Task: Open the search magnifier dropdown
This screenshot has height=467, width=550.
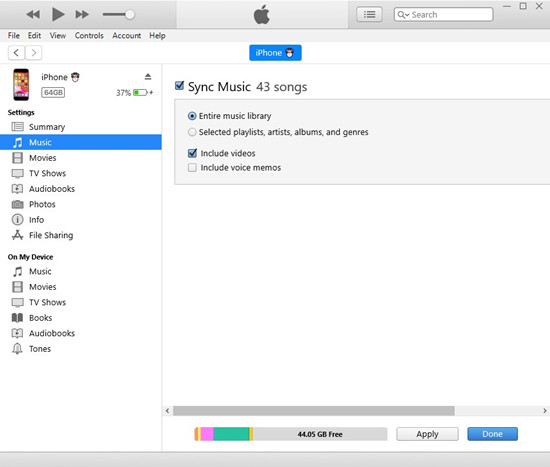Action: point(403,15)
